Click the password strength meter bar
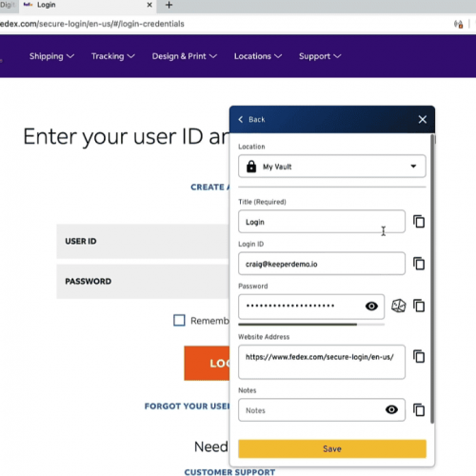This screenshot has width=476, height=476. [x=311, y=325]
